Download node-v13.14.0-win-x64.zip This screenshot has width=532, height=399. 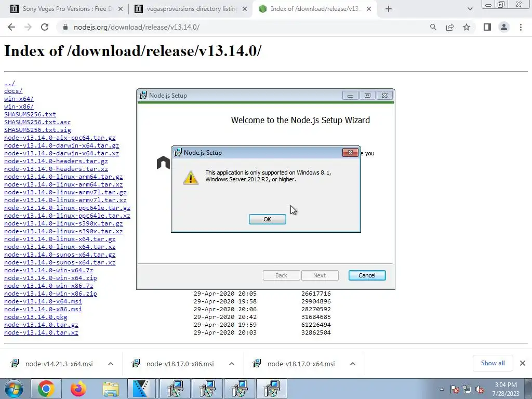(50, 278)
